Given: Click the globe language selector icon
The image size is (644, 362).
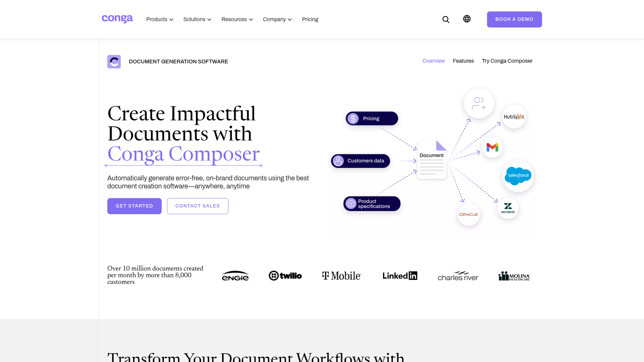Looking at the screenshot, I should [467, 19].
